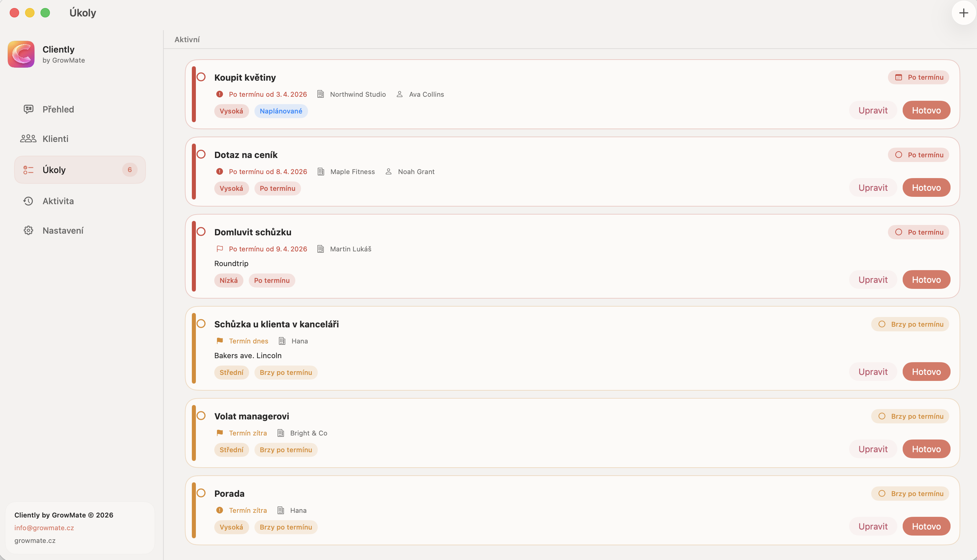Click the Aktivita clock icon
This screenshot has height=560, width=977.
point(28,201)
